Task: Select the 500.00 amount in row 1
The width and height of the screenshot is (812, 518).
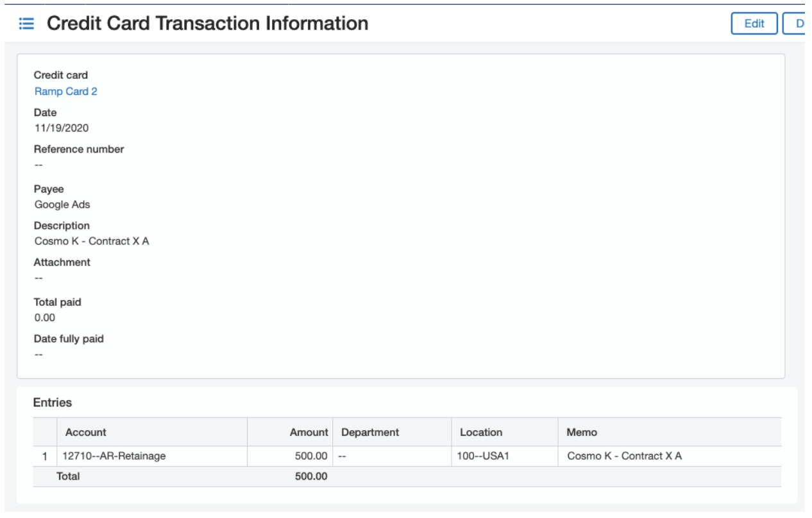Action: point(290,456)
